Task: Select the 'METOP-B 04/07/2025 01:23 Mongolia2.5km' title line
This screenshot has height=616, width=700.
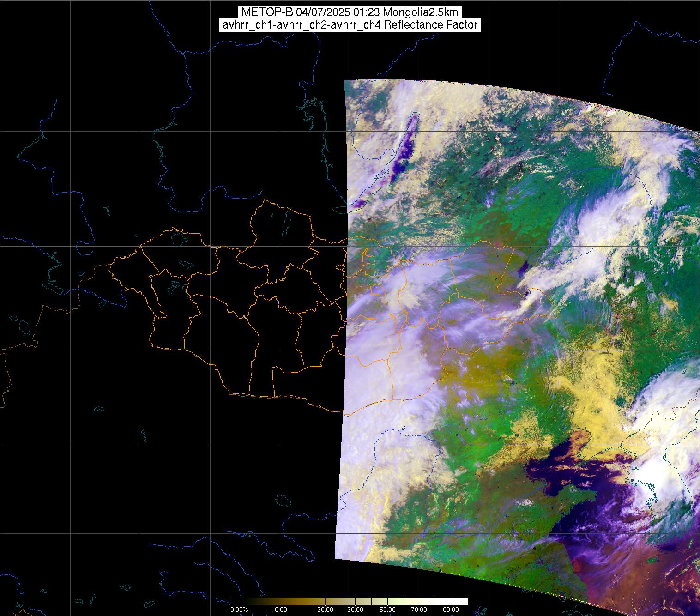Action: tap(350, 12)
